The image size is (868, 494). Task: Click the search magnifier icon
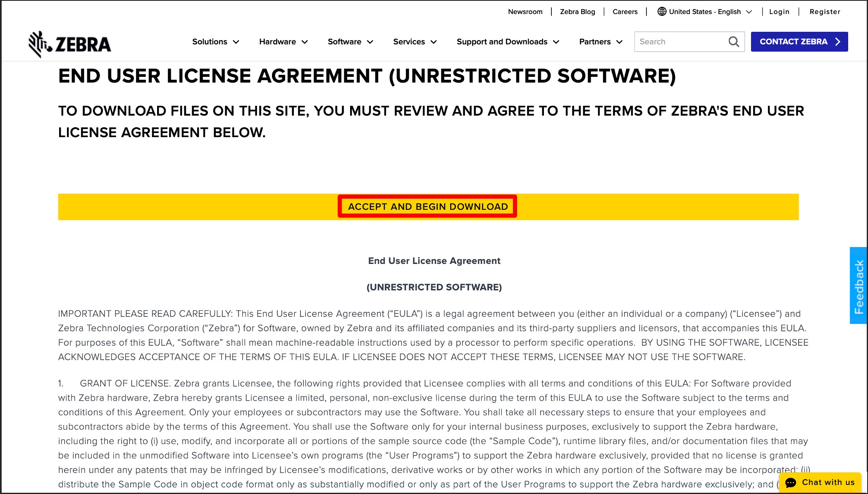click(x=734, y=42)
